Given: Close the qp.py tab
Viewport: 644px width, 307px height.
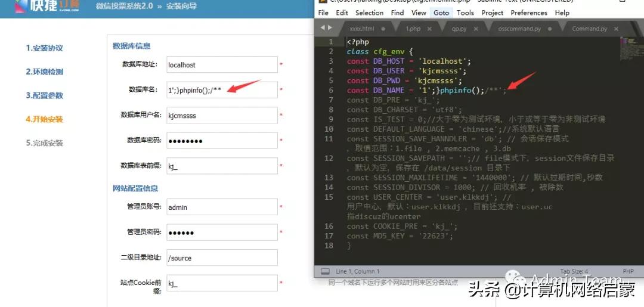Looking at the screenshot, I should pos(476,29).
